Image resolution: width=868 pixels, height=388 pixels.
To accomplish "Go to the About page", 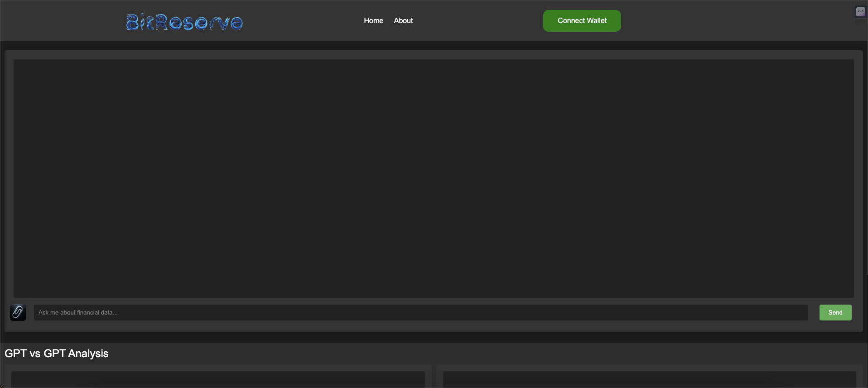I will coord(403,21).
